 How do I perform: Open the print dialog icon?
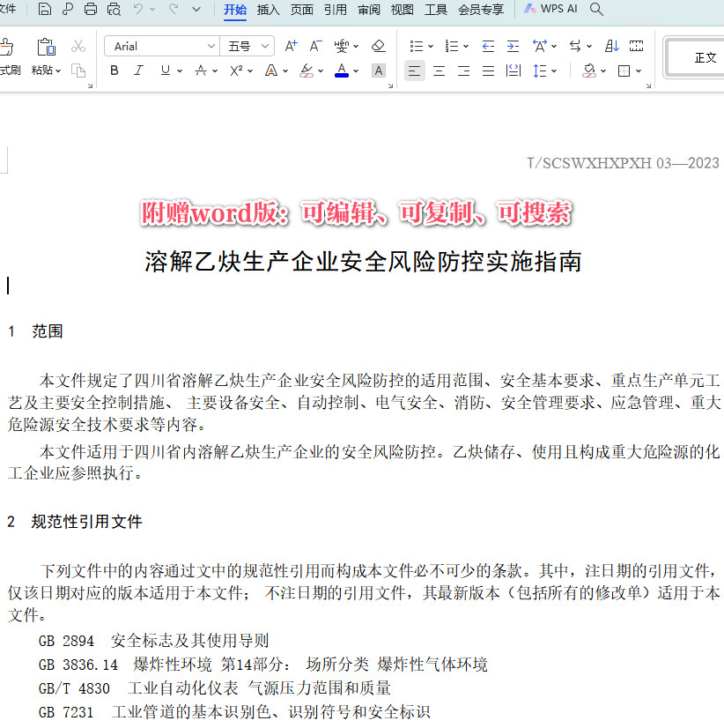click(92, 8)
